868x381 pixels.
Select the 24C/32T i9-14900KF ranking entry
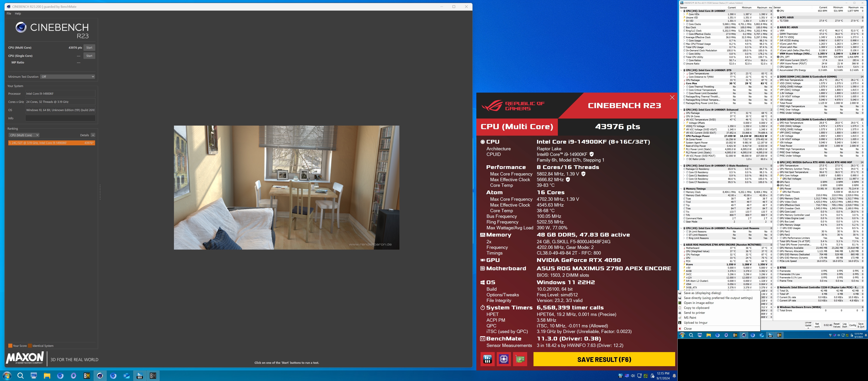tap(52, 143)
